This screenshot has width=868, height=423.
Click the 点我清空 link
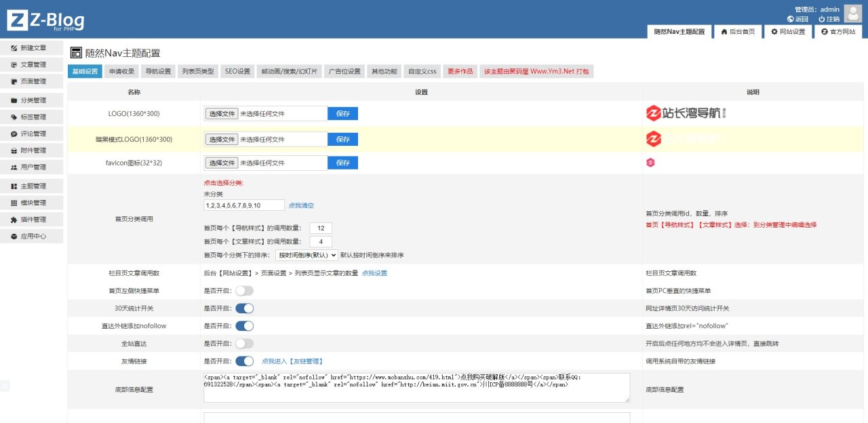[x=301, y=205]
